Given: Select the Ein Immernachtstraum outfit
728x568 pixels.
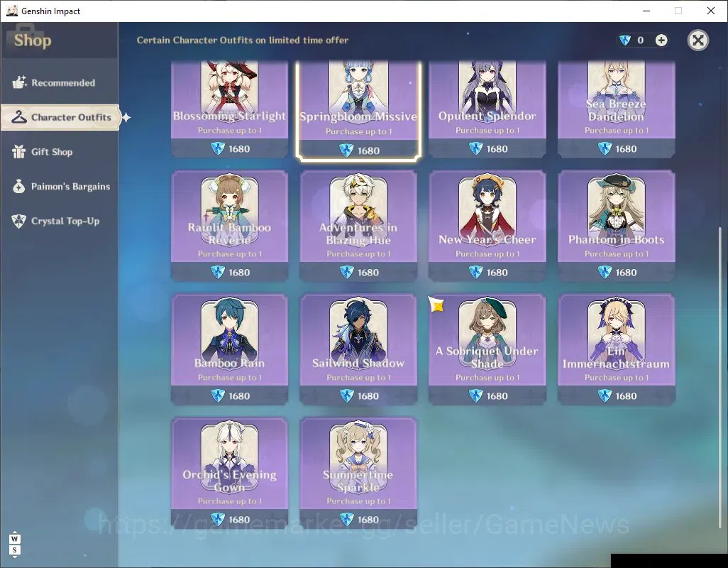Looking at the screenshot, I should [616, 349].
